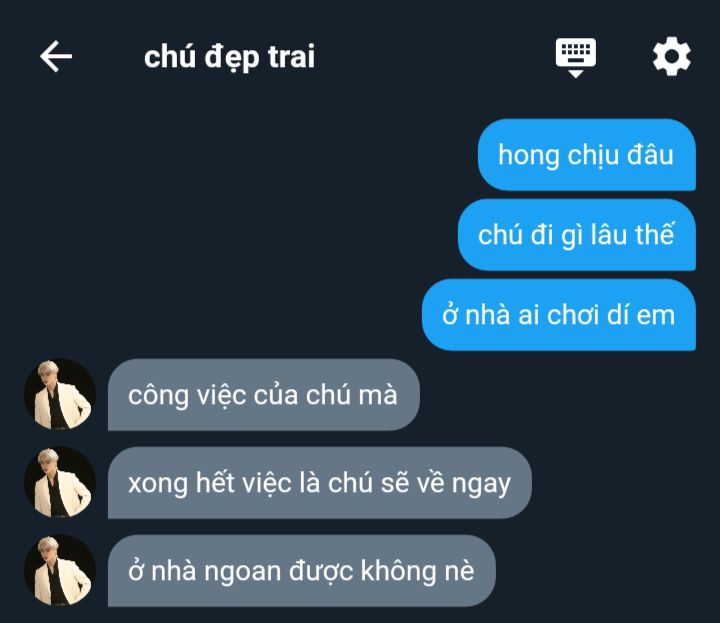Image resolution: width=720 pixels, height=623 pixels.
Task: Tap the "chú đi gì lâu thế" message
Action: [x=577, y=235]
